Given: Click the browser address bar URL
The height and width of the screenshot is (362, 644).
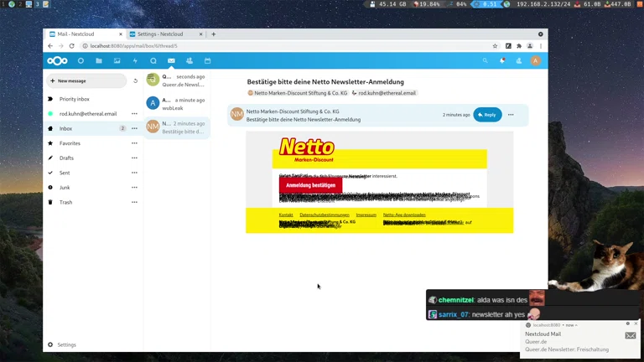Looking at the screenshot, I should click(x=134, y=46).
